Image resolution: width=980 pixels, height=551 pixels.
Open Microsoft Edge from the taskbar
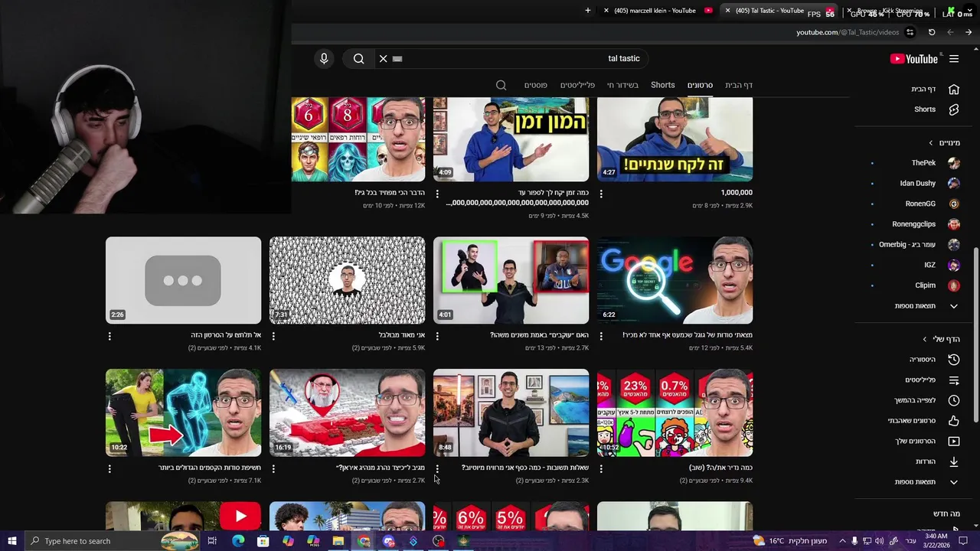coord(238,541)
